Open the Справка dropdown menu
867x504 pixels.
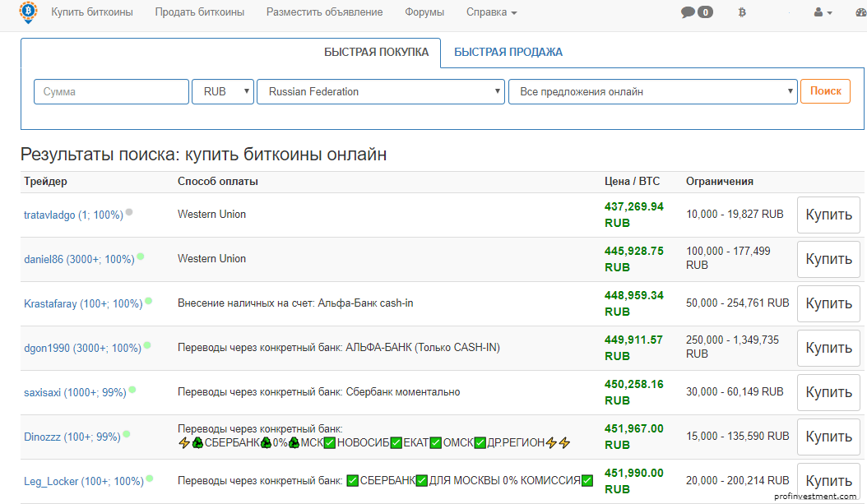(x=491, y=12)
